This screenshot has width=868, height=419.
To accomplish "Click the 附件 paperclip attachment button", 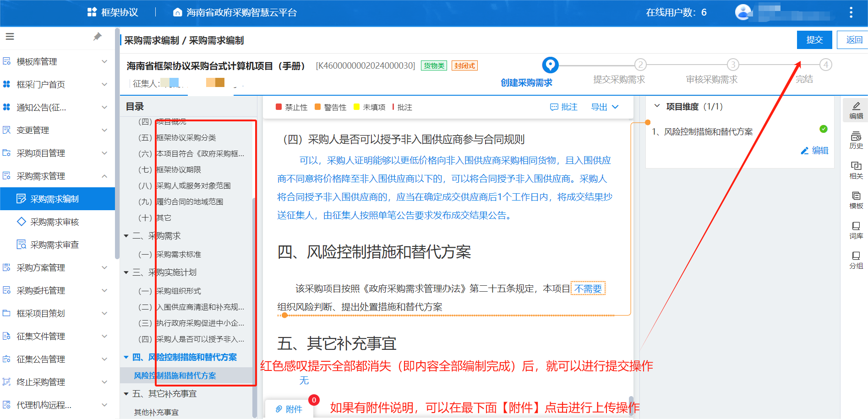I will coord(289,409).
